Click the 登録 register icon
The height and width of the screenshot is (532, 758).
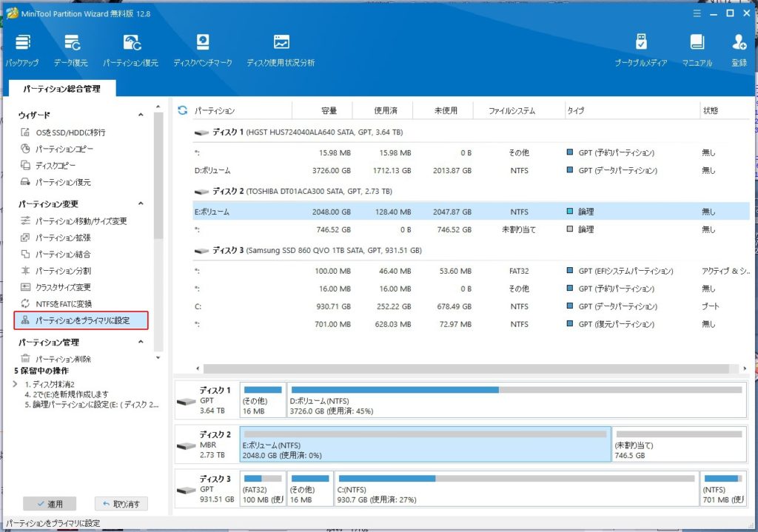(x=739, y=43)
